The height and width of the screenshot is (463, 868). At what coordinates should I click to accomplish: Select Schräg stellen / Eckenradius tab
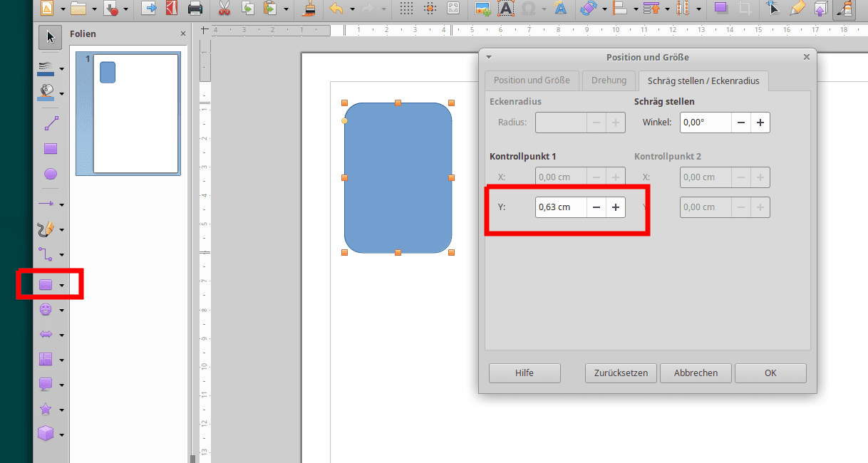coord(703,80)
